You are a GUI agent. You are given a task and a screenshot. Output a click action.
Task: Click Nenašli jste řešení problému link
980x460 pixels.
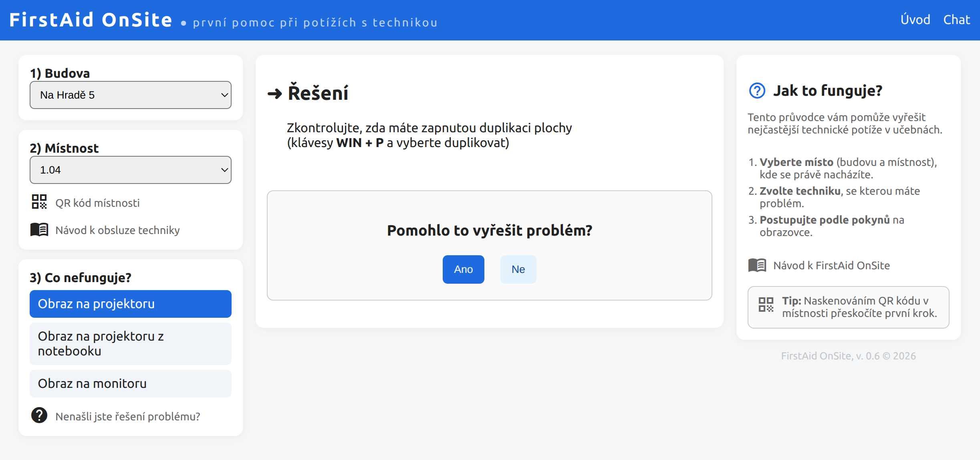[128, 417]
